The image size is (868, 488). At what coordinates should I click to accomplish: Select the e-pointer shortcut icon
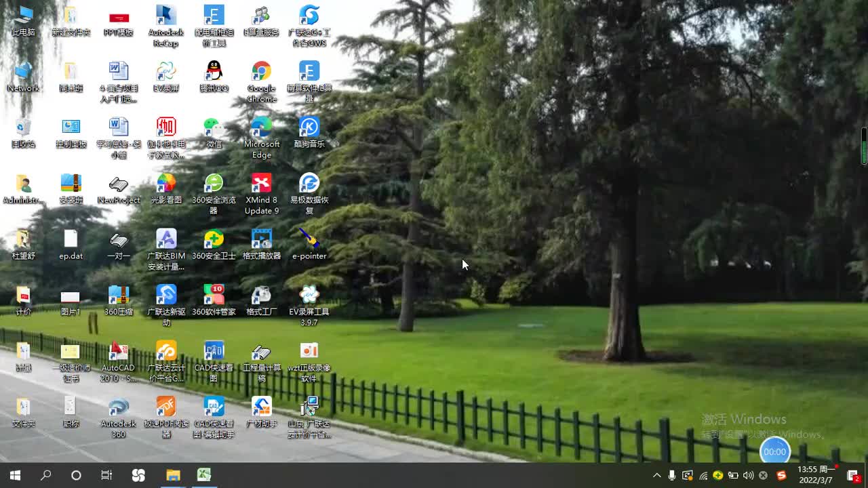pyautogui.click(x=309, y=245)
